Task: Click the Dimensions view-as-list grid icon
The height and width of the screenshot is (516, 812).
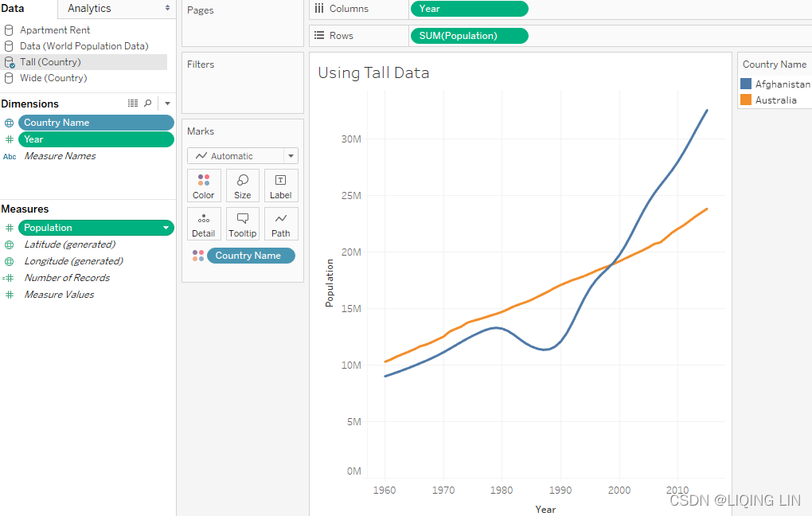Action: (133, 103)
